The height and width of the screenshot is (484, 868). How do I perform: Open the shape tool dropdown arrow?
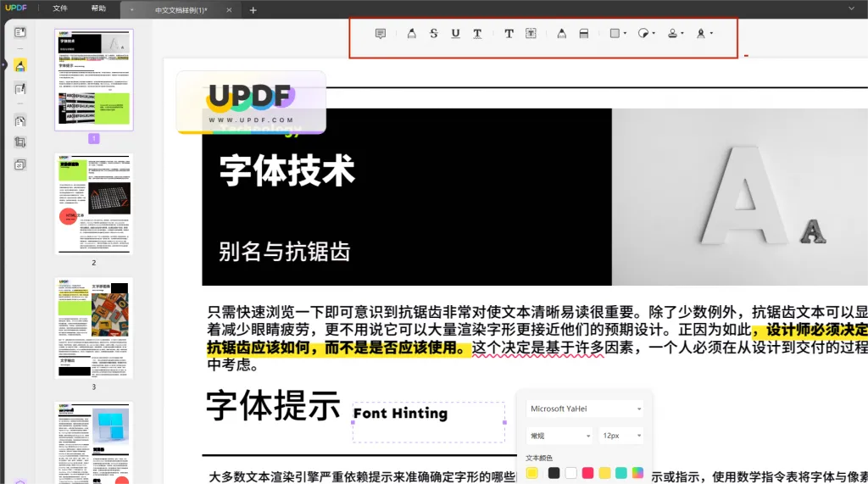tap(625, 33)
